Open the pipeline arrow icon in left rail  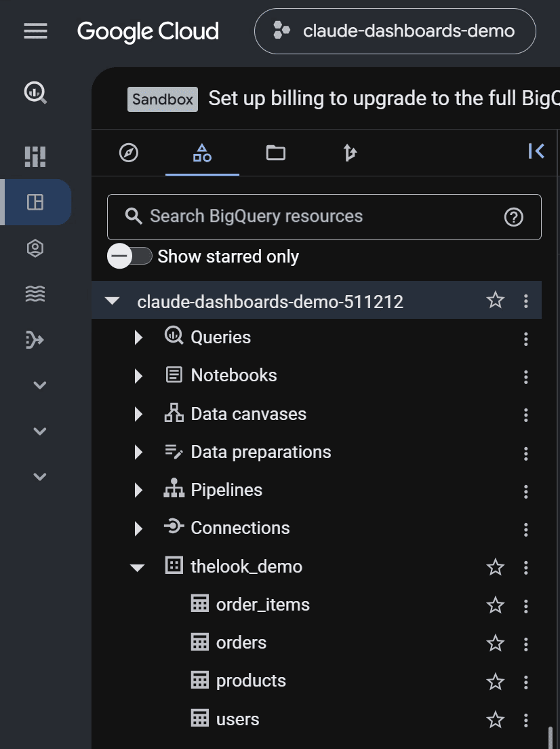click(x=35, y=340)
